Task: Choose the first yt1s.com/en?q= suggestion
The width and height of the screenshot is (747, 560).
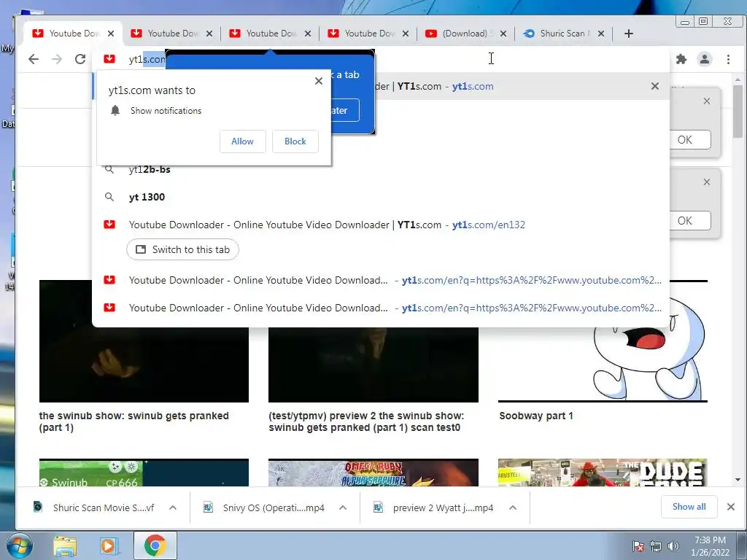Action: [380, 280]
